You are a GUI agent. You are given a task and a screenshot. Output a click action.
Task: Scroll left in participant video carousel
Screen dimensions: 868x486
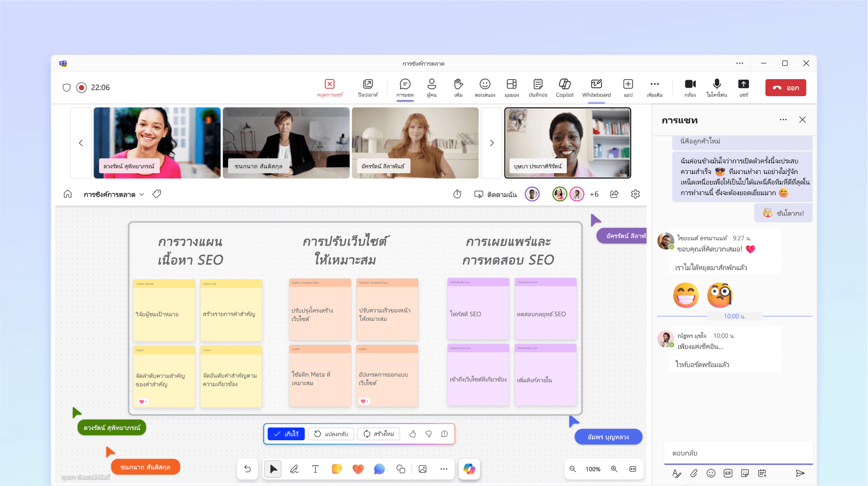pyautogui.click(x=81, y=143)
